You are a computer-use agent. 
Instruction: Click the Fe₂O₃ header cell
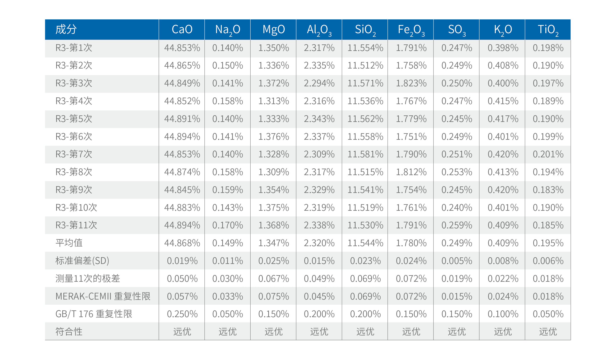click(x=411, y=30)
